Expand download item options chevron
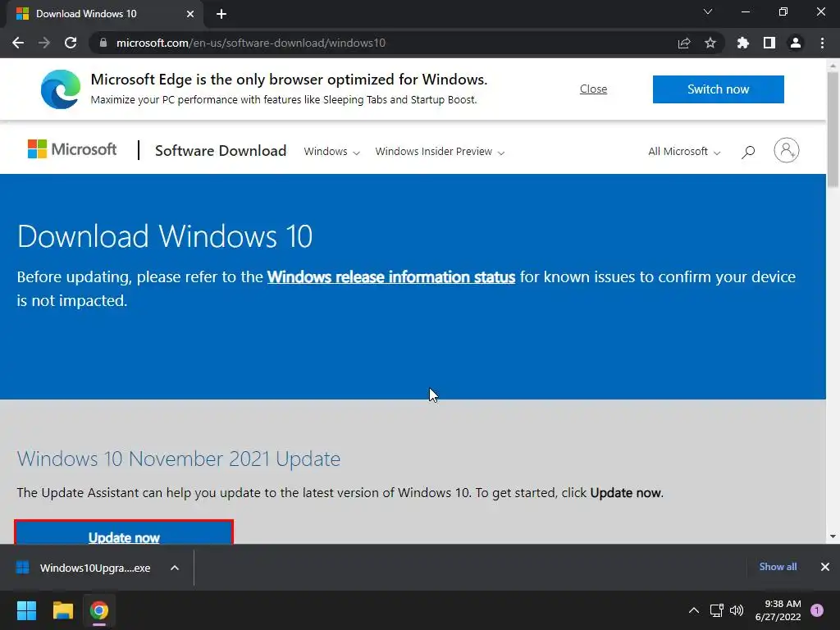The height and width of the screenshot is (630, 840). 175,568
